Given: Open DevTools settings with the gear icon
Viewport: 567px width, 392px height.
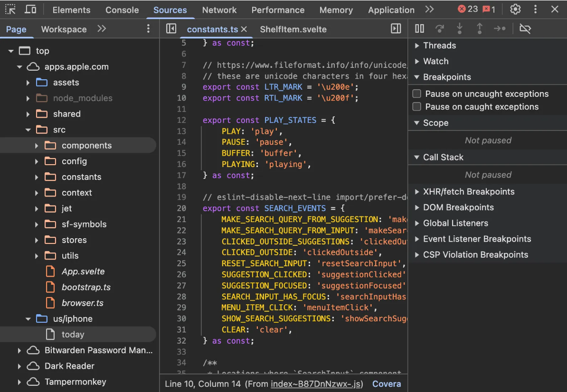Looking at the screenshot, I should click(515, 9).
